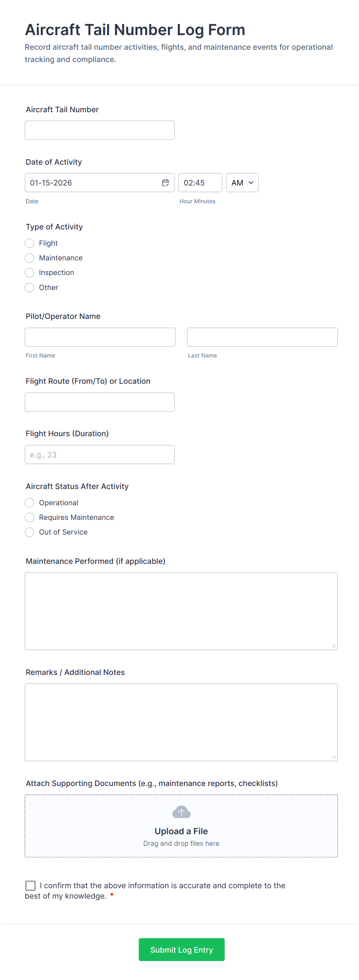The image size is (359, 980).
Task: Select the Inspection activity type
Action: point(30,273)
